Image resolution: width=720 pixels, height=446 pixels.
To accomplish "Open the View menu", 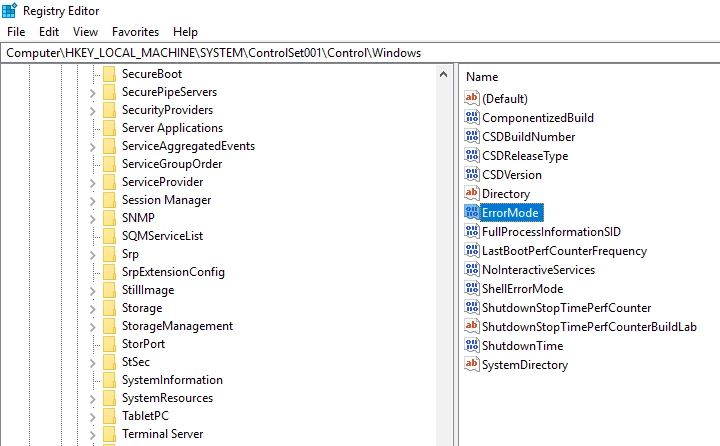I will [x=85, y=32].
